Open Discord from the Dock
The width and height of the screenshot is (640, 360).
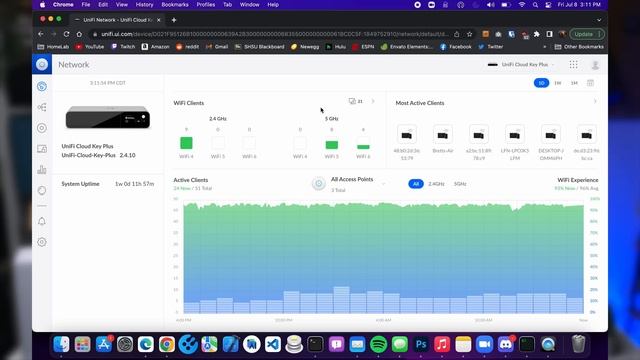pyautogui.click(x=506, y=344)
